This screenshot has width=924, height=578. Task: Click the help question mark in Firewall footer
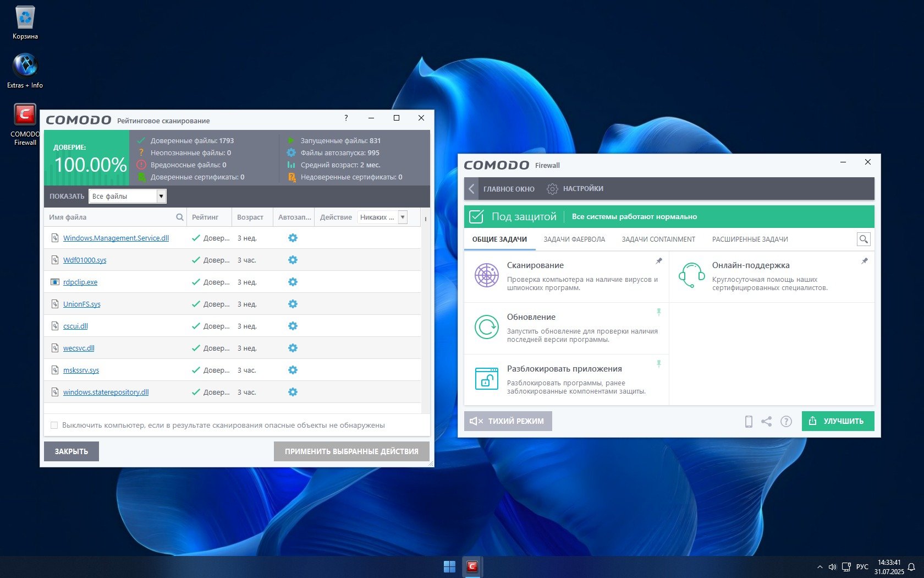tap(787, 422)
